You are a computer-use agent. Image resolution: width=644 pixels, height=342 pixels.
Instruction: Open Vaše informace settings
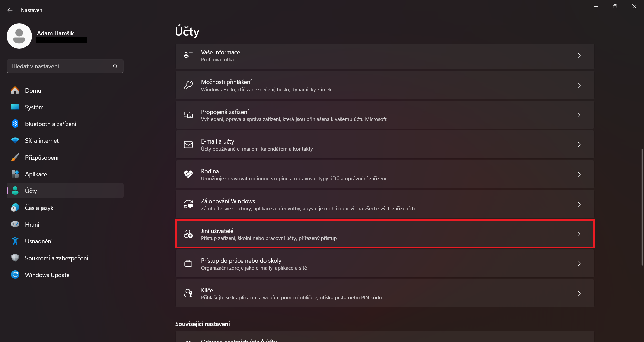tap(384, 56)
